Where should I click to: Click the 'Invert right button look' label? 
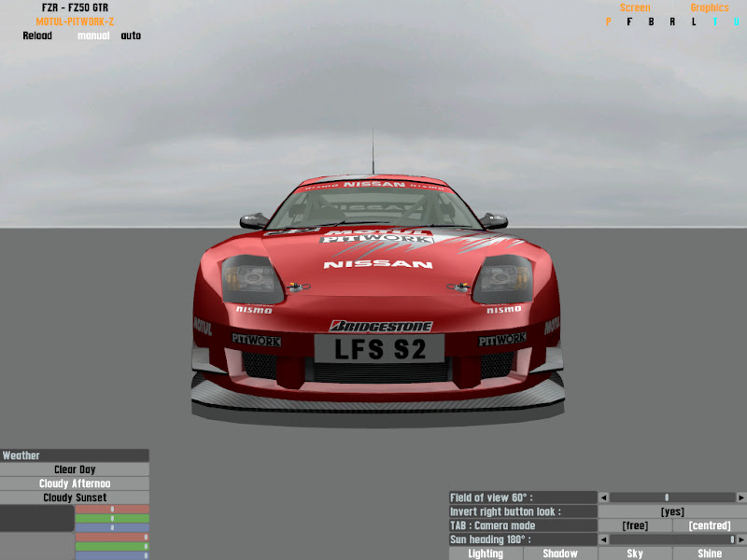(523, 511)
